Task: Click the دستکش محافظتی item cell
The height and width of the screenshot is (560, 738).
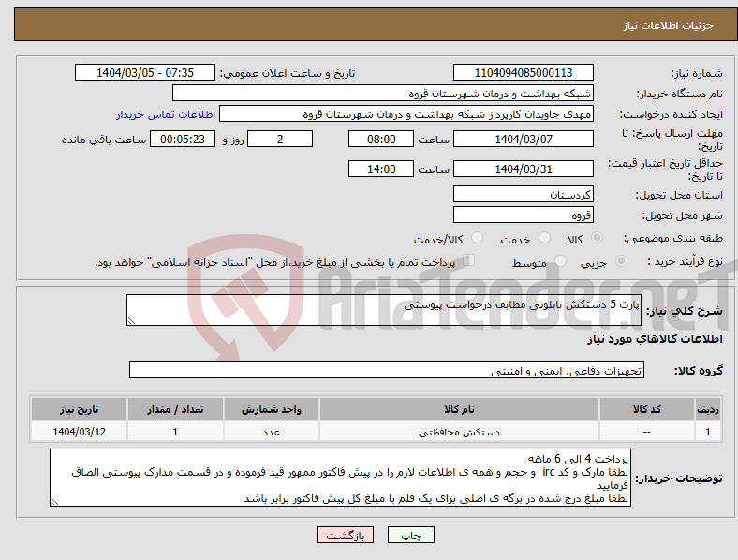Action: pos(459,432)
